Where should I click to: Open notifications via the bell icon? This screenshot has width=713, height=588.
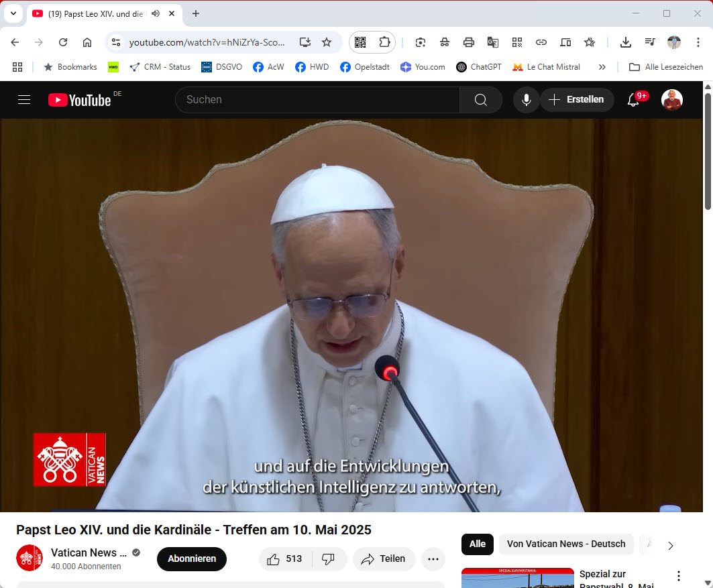pos(631,99)
